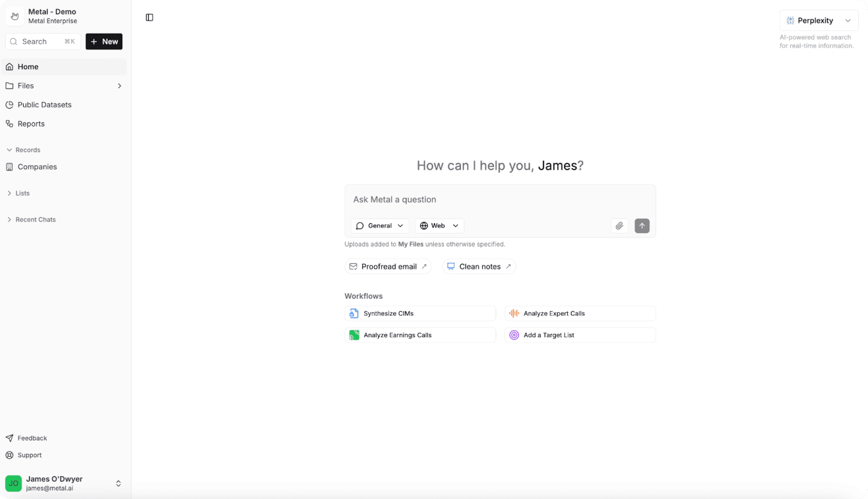Click the james@metal.ai email text

(x=50, y=488)
